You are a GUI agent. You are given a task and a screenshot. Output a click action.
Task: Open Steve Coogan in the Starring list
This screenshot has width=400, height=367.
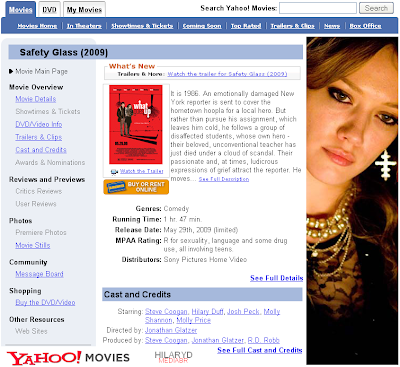coord(166,312)
